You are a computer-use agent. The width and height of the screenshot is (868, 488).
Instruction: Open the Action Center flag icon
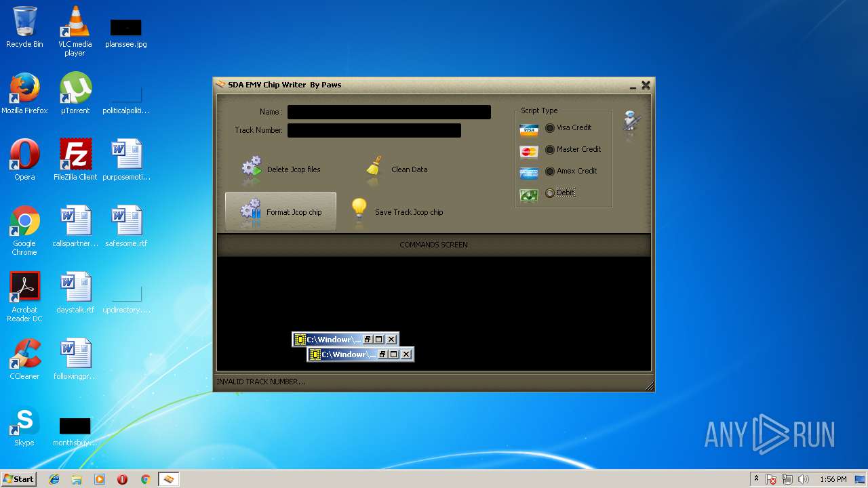point(772,480)
